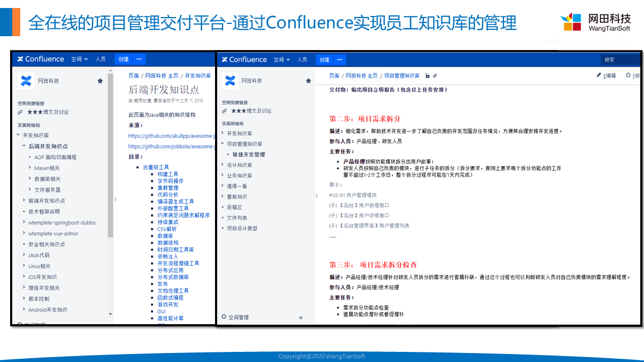Click the attachments paperclip icon

click(x=435, y=76)
